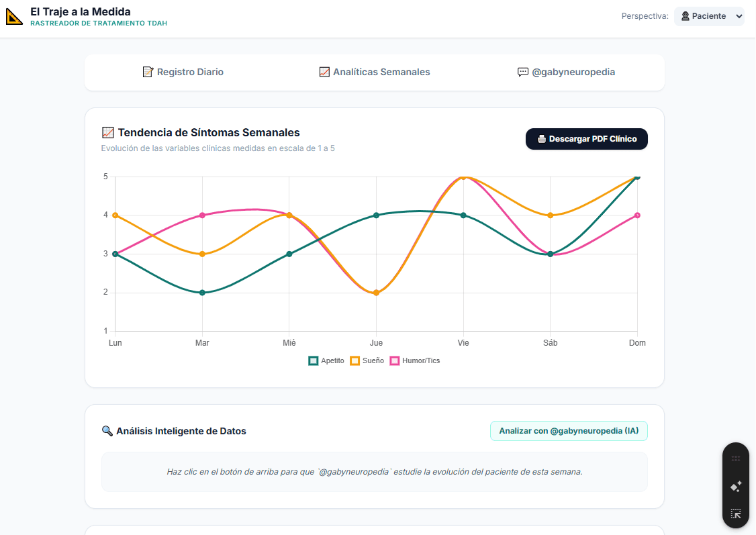Click the select-element arrow icon in floating toolbar
This screenshot has width=756, height=535.
click(736, 514)
